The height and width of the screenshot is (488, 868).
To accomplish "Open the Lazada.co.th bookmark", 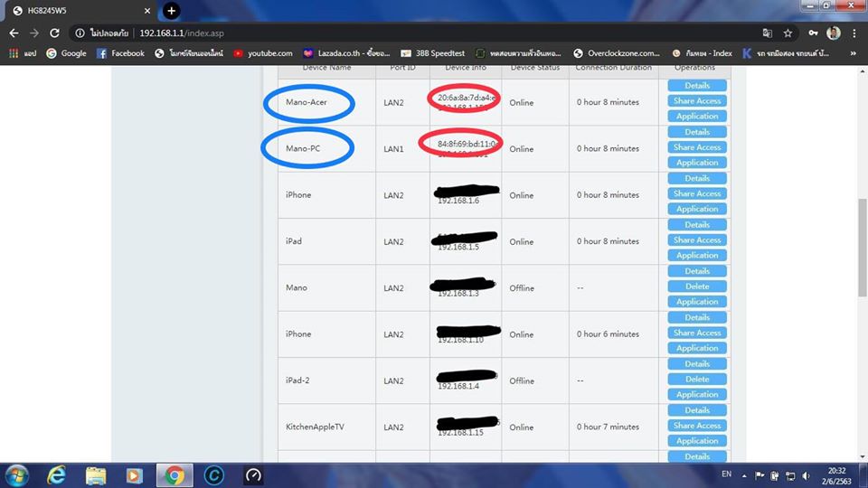I will click(x=346, y=53).
